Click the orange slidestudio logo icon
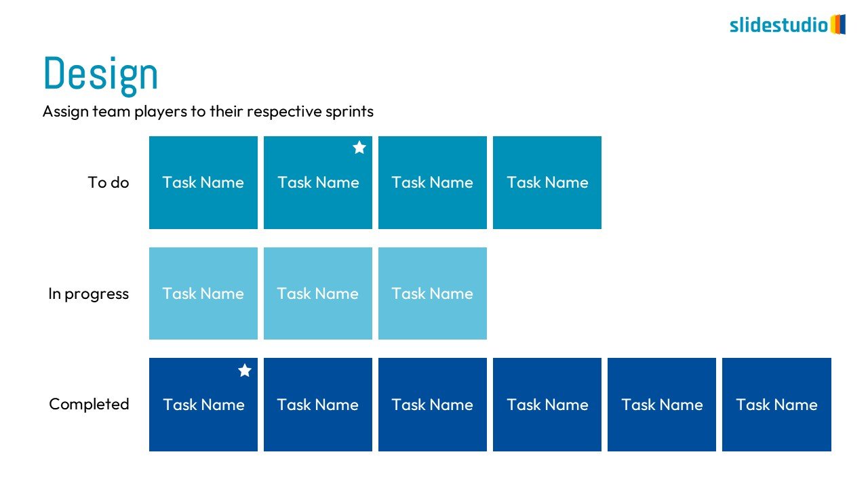The width and height of the screenshot is (868, 488). 838,24
